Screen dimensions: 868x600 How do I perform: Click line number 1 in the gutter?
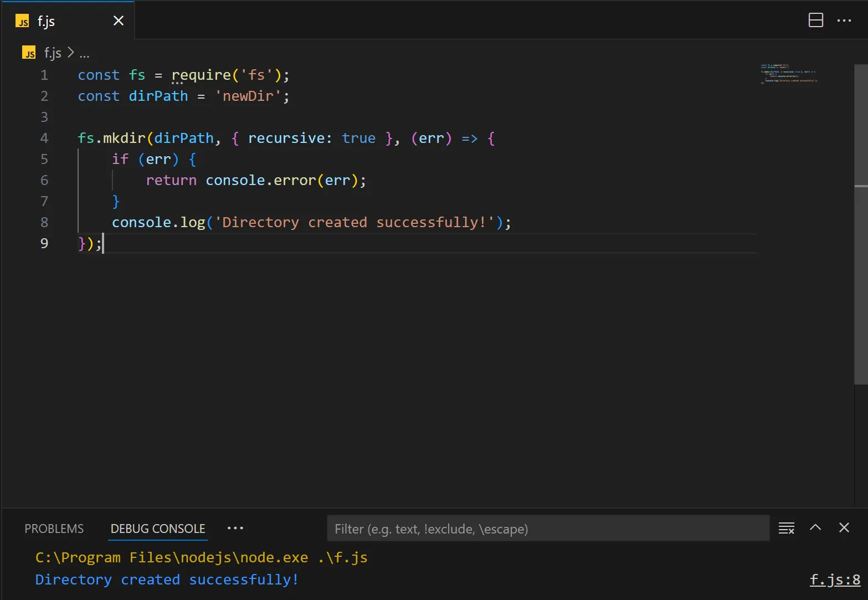click(x=44, y=75)
